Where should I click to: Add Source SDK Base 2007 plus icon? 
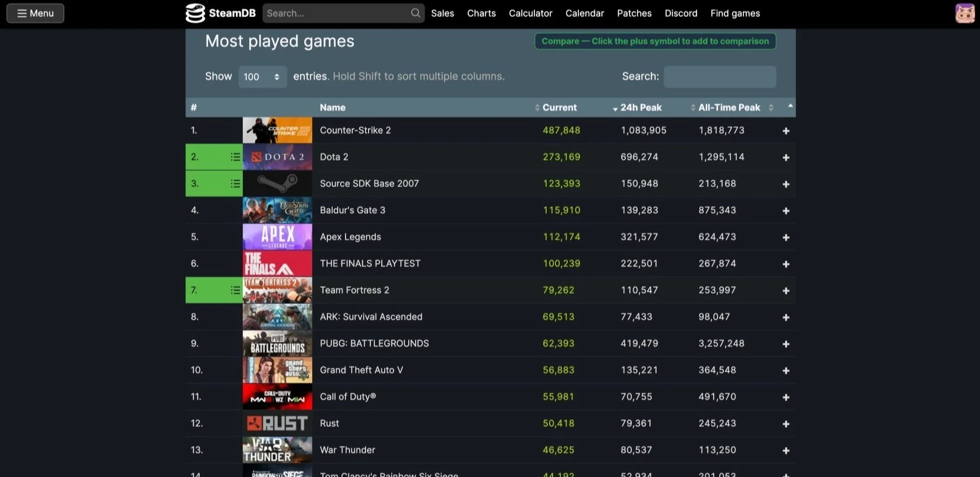tap(786, 184)
